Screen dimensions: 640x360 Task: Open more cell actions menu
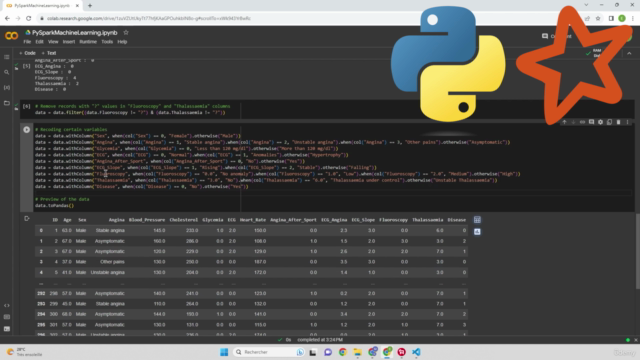tap(627, 122)
